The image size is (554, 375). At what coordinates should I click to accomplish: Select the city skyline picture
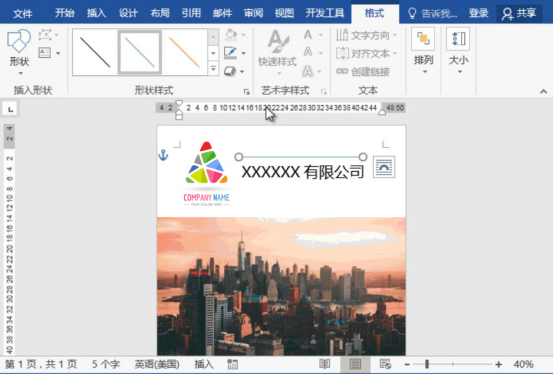(x=281, y=286)
